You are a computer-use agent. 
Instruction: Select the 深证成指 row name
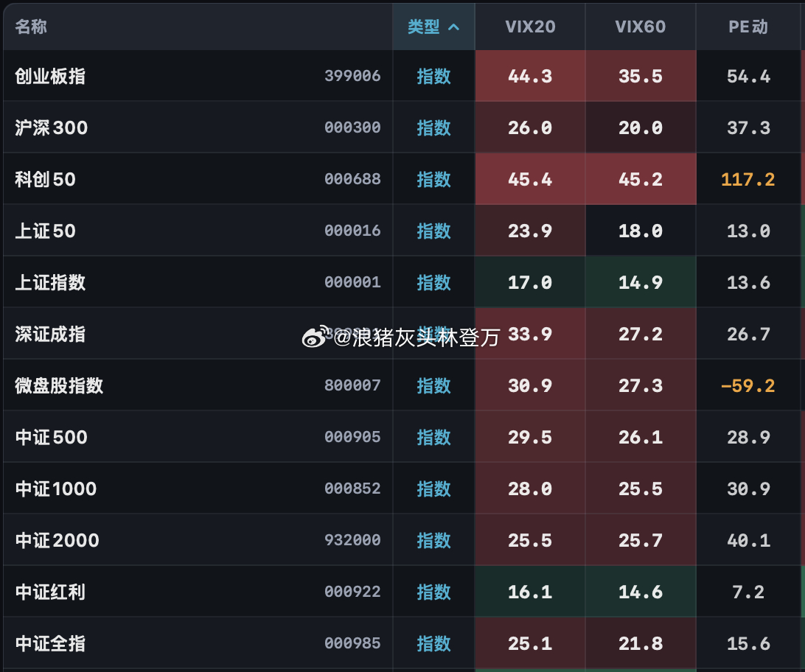point(50,334)
